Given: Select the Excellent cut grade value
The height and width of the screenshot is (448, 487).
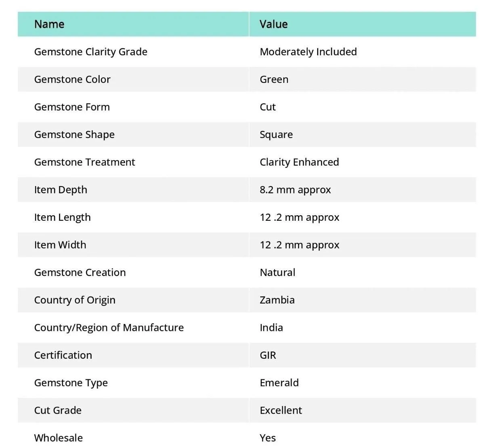Looking at the screenshot, I should [x=281, y=410].
